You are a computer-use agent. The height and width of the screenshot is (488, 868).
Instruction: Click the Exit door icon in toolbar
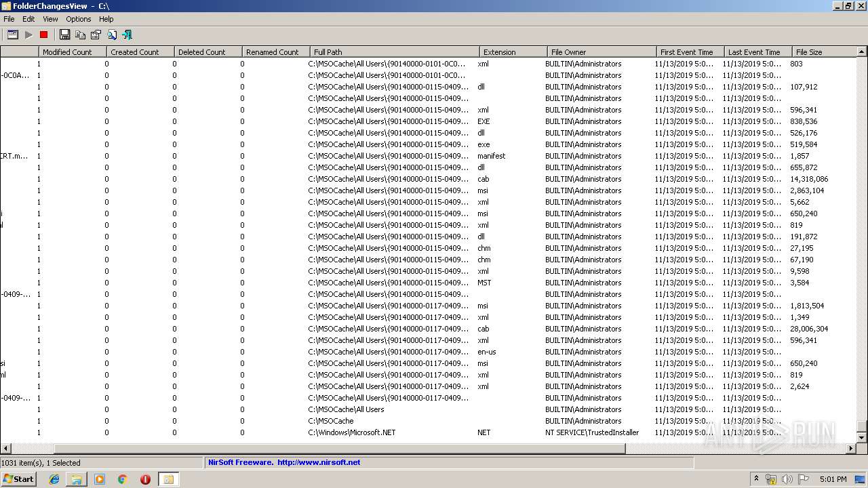tap(127, 35)
